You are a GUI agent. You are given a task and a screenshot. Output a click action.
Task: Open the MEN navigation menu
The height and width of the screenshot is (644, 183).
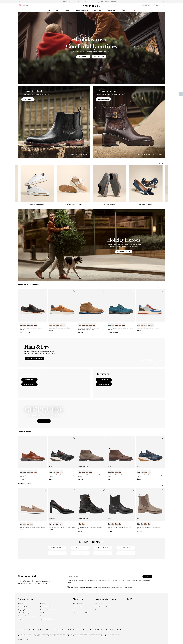[58, 10]
